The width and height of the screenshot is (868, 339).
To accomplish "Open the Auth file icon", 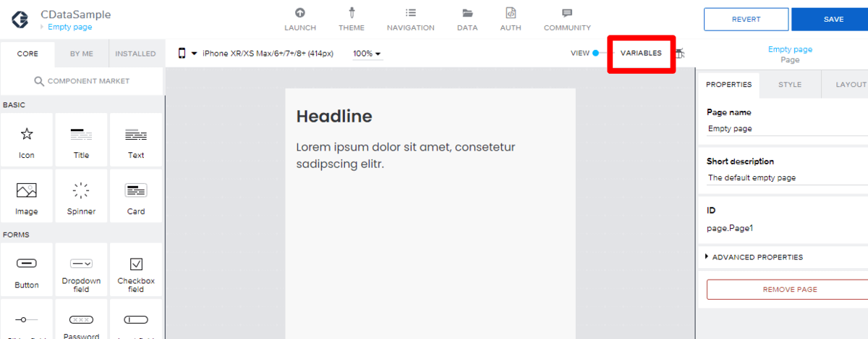I will click(511, 13).
